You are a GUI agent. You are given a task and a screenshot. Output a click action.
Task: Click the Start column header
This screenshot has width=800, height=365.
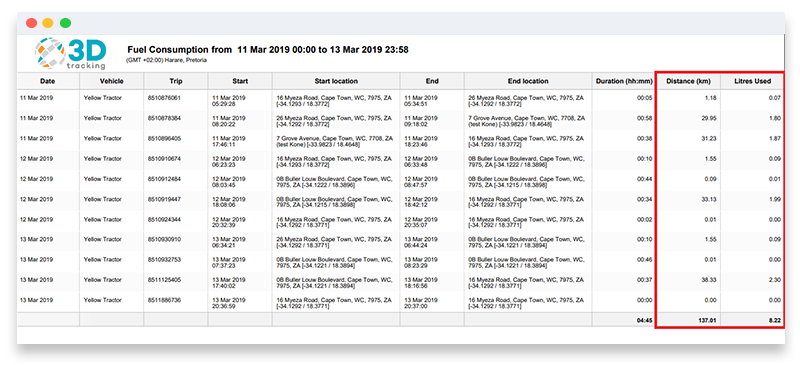(240, 81)
